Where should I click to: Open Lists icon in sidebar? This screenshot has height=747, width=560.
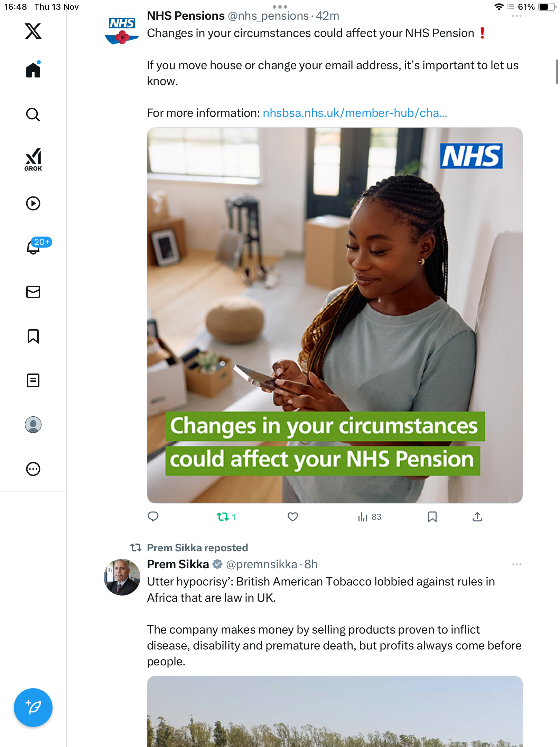[33, 380]
